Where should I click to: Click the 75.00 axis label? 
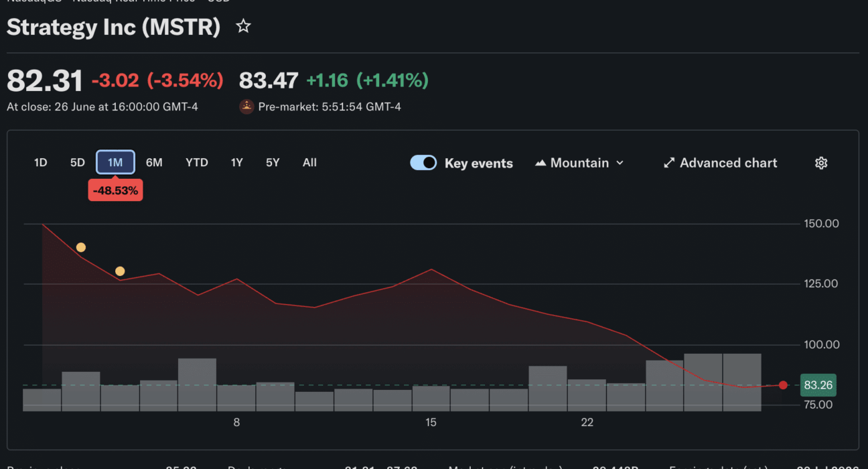(x=818, y=405)
